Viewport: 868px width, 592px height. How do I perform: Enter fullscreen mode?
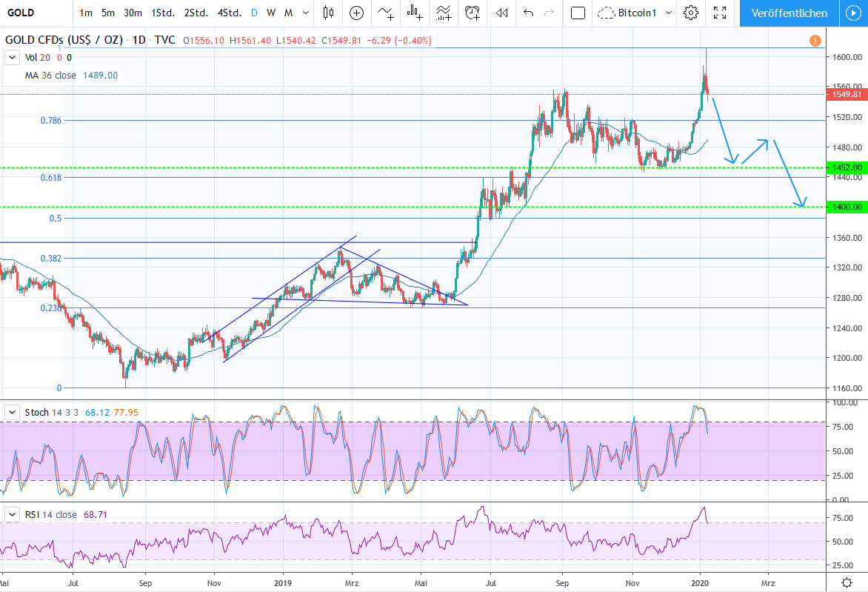tap(719, 13)
